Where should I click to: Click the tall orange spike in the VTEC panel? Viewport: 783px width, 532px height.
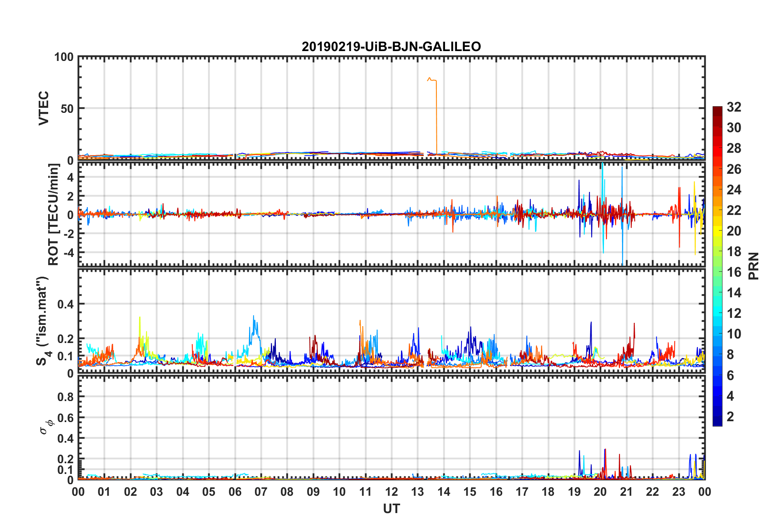pos(433,115)
